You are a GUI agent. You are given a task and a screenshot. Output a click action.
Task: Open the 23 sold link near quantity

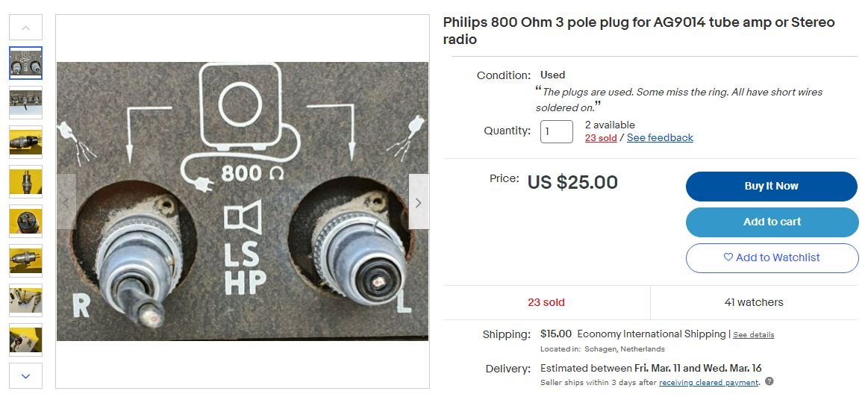coord(601,137)
